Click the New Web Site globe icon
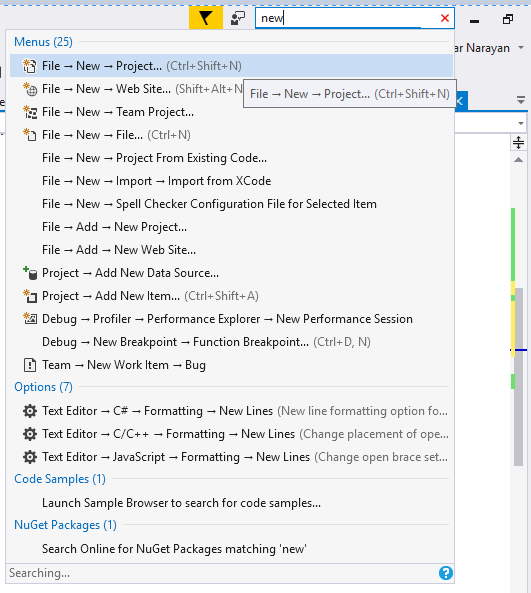Screen dimensions: 531x593 (30, 89)
